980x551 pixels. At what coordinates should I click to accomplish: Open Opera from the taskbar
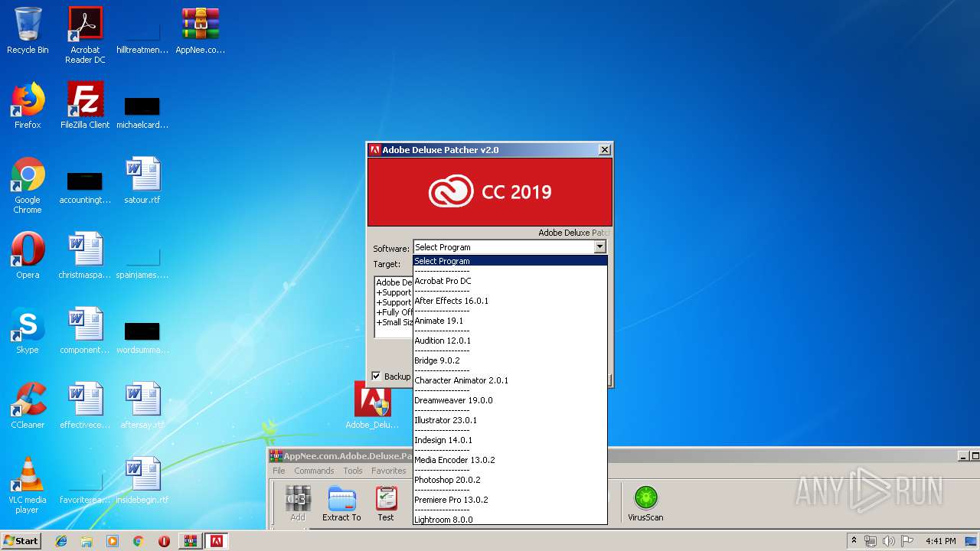[164, 541]
